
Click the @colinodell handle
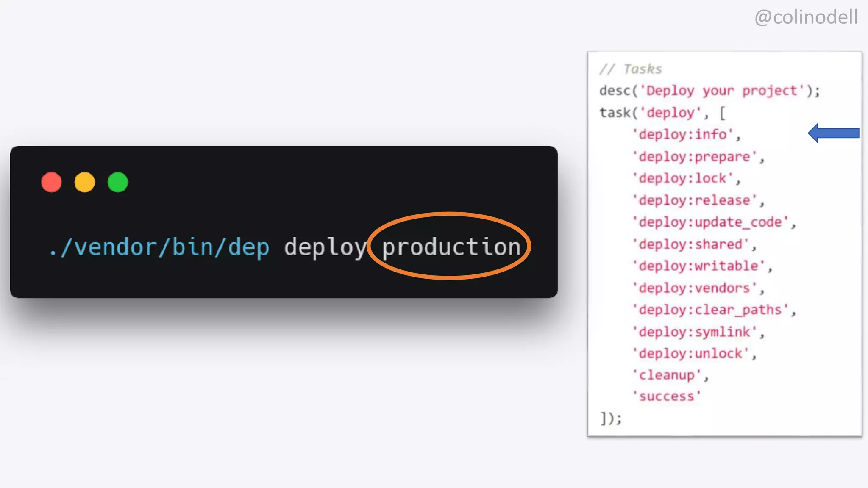click(806, 17)
